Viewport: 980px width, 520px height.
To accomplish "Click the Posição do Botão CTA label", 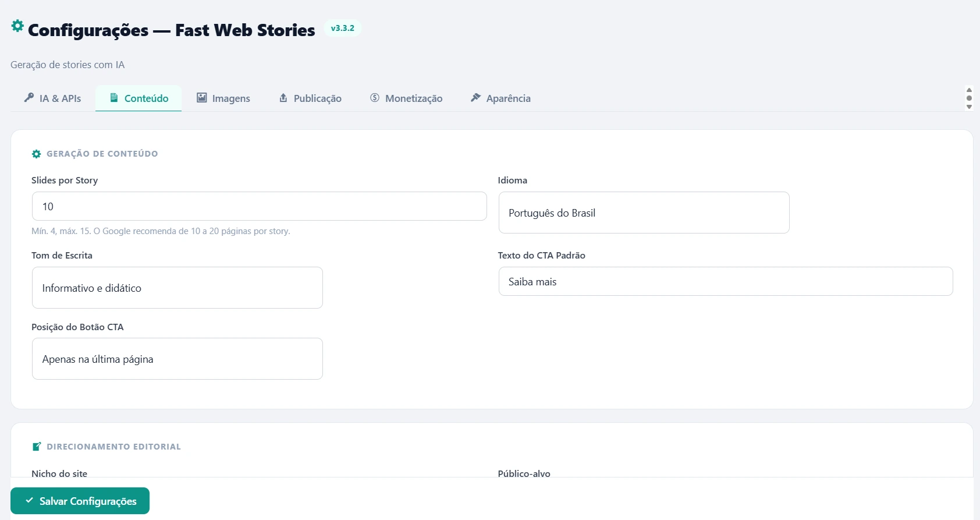I will [77, 327].
